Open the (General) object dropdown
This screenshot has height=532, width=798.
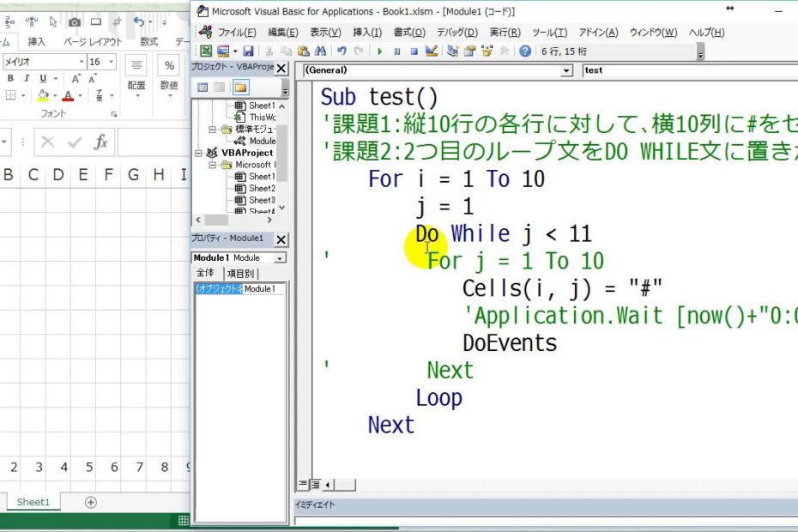pos(566,71)
